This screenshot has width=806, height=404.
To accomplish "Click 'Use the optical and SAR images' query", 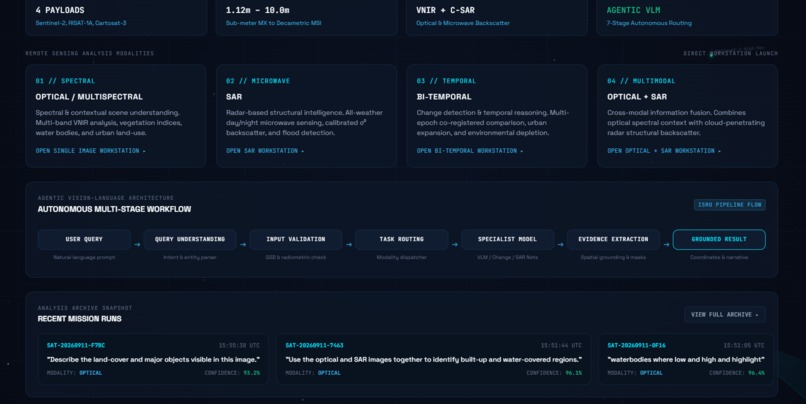I will (433, 359).
